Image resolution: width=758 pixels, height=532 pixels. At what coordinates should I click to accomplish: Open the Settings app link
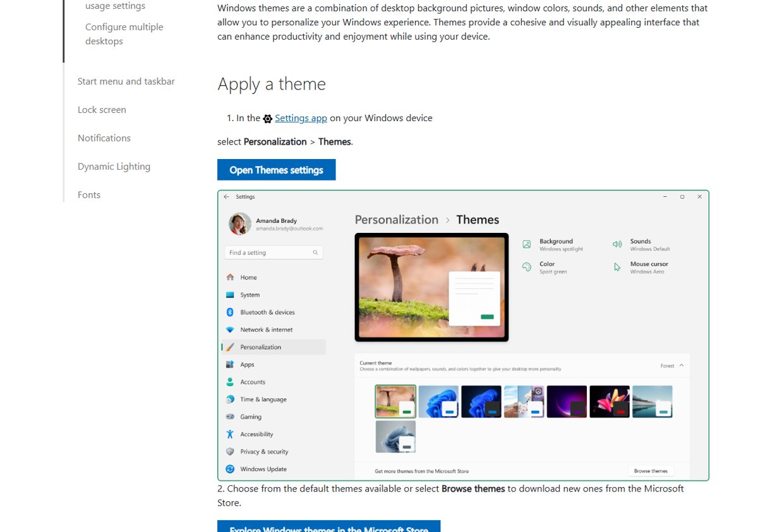301,118
